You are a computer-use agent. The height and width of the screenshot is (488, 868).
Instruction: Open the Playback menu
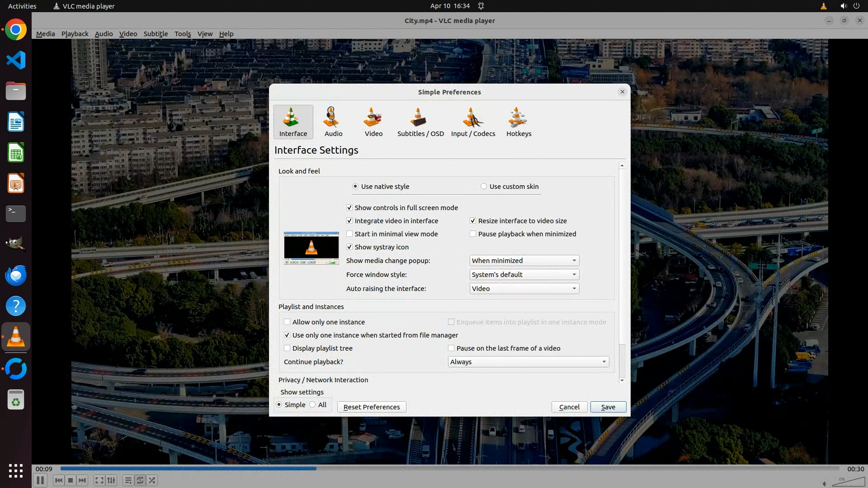click(x=75, y=34)
